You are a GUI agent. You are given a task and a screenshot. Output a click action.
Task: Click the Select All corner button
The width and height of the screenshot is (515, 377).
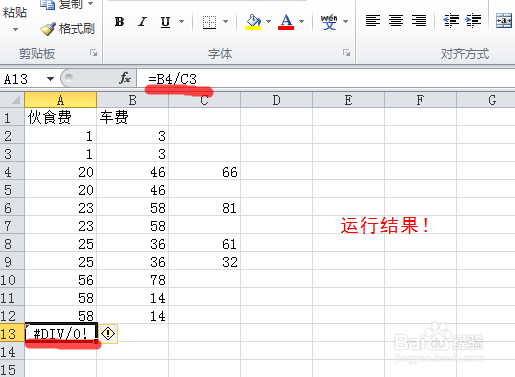12,100
